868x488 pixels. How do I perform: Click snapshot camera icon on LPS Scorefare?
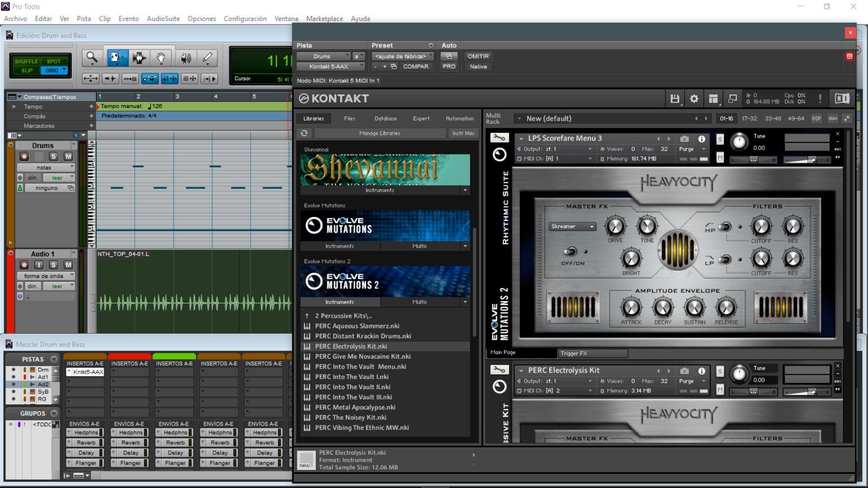684,139
